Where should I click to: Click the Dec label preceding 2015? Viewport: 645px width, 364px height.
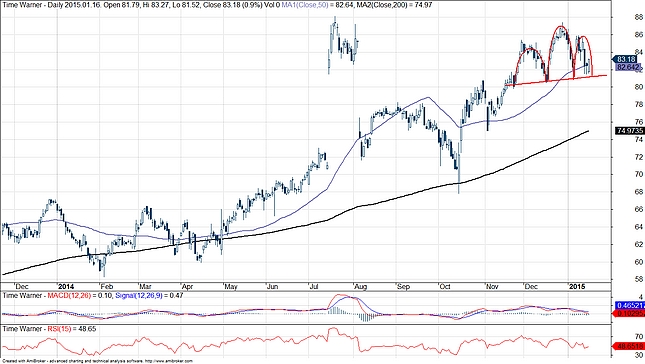pyautogui.click(x=531, y=286)
